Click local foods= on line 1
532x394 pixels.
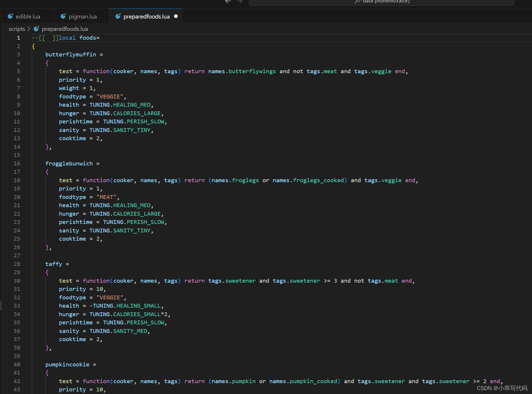[79, 38]
